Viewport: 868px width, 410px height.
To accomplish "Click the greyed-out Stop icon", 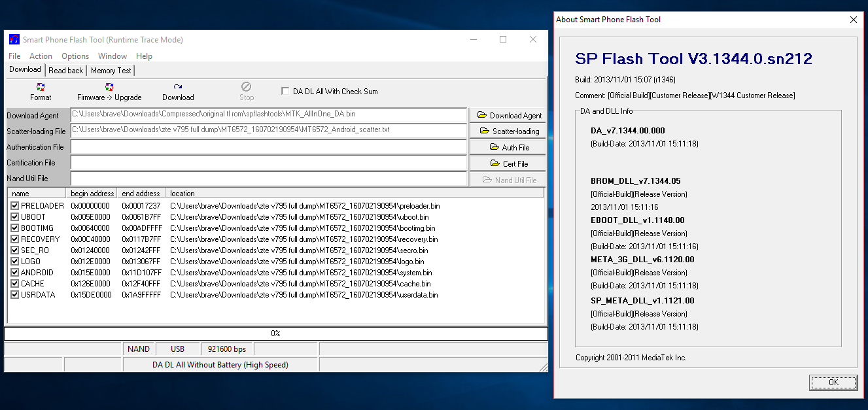I will [246, 86].
